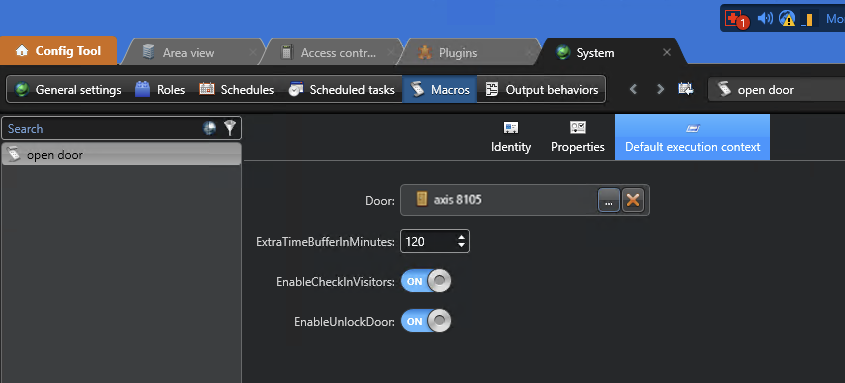845x383 pixels.
Task: Click the speaker volume tray icon
Action: coord(764,19)
